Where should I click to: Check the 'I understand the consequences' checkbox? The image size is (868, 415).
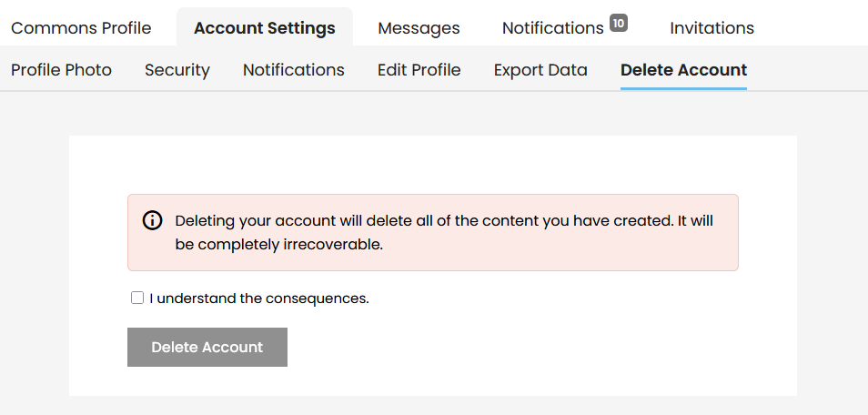[137, 298]
